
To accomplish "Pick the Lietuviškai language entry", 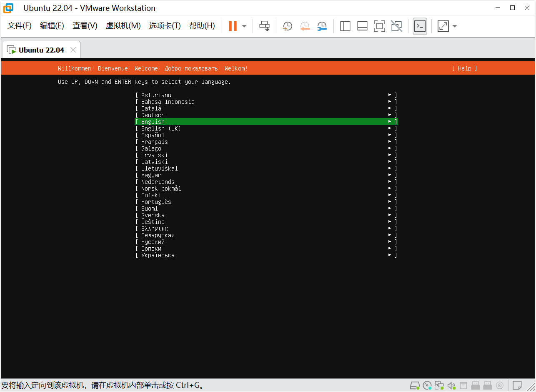I will [x=266, y=168].
